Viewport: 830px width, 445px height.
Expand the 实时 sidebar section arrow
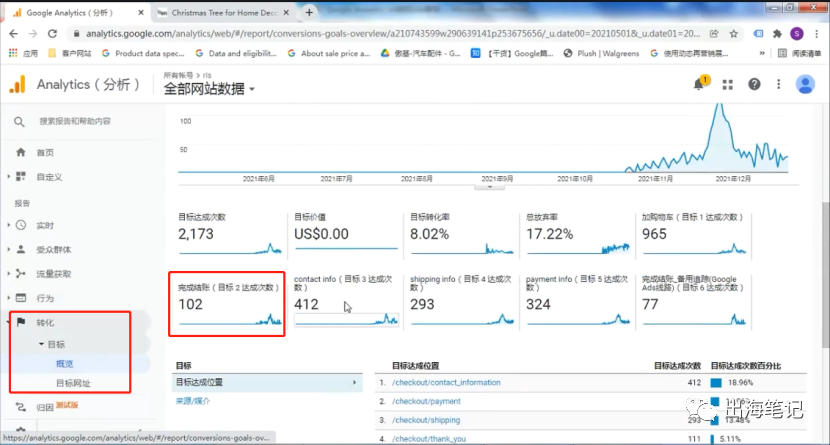[8, 225]
